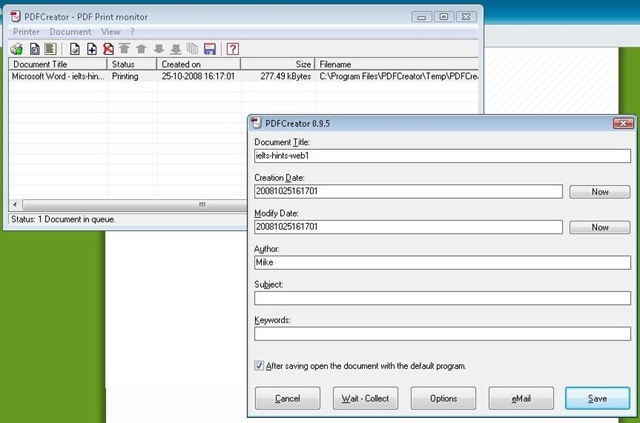Click the add document icon with plus
The width and height of the screenshot is (640, 423).
click(x=92, y=49)
